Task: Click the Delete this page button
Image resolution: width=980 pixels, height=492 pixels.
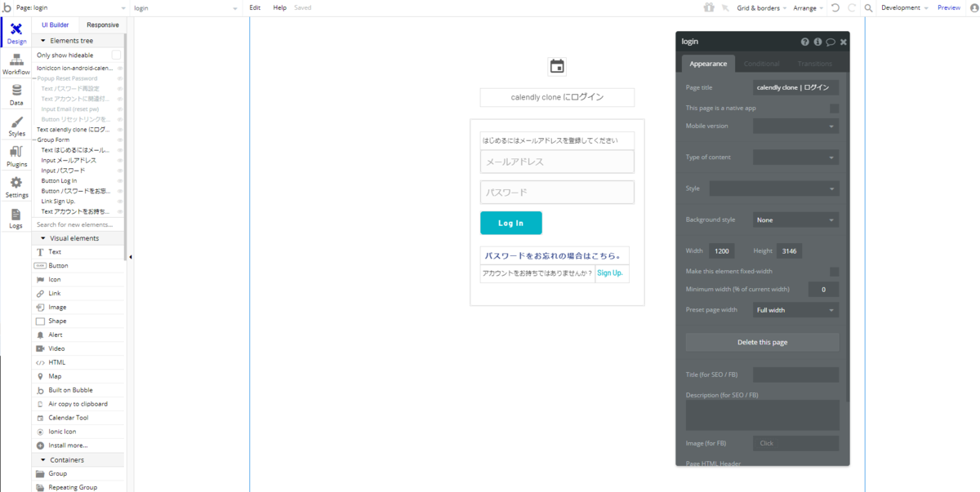Action: 762,342
